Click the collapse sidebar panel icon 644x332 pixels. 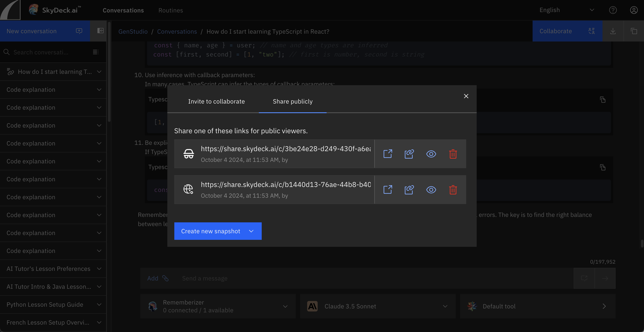(100, 31)
